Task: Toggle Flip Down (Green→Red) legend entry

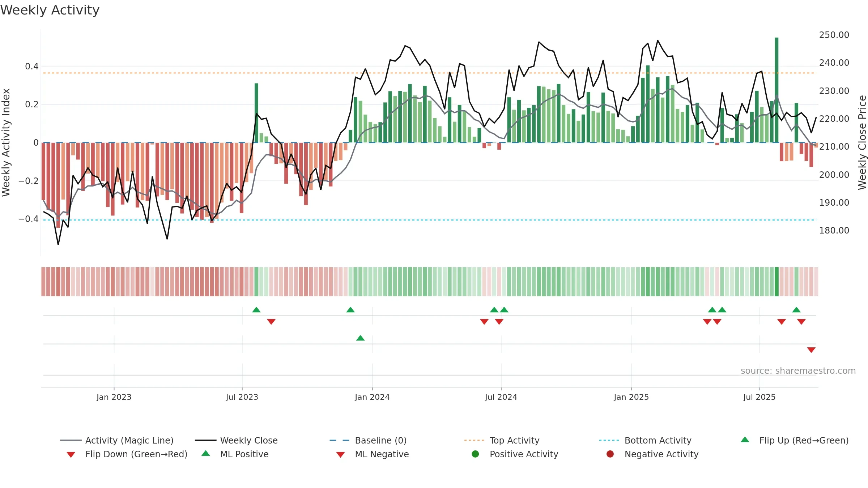Action: coord(127,454)
